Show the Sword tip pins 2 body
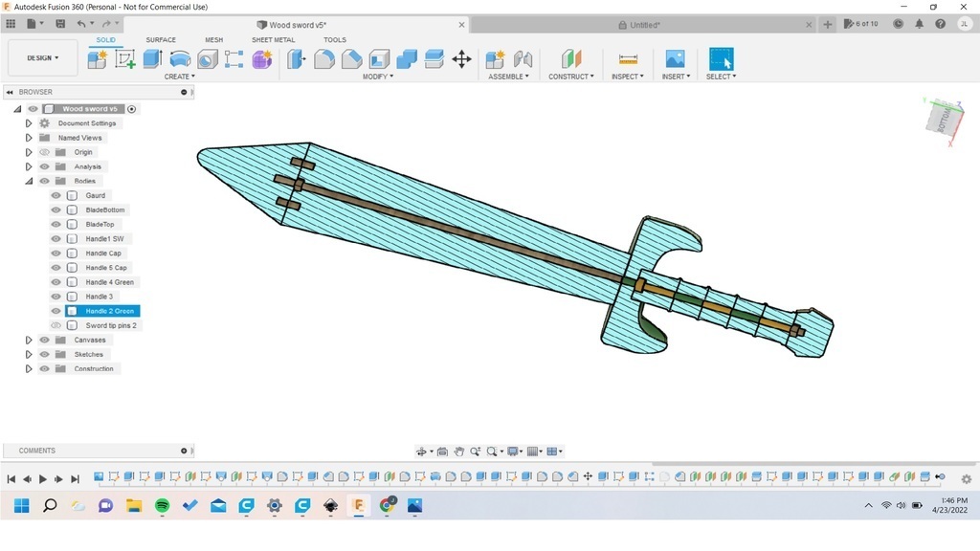This screenshot has width=980, height=551. pyautogui.click(x=56, y=325)
